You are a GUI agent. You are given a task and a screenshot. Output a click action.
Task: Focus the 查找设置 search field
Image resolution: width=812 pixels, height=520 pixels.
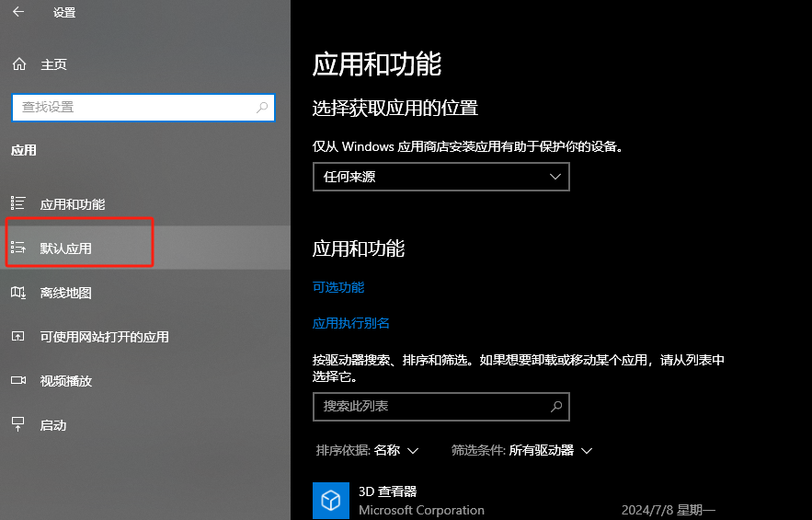click(x=133, y=108)
